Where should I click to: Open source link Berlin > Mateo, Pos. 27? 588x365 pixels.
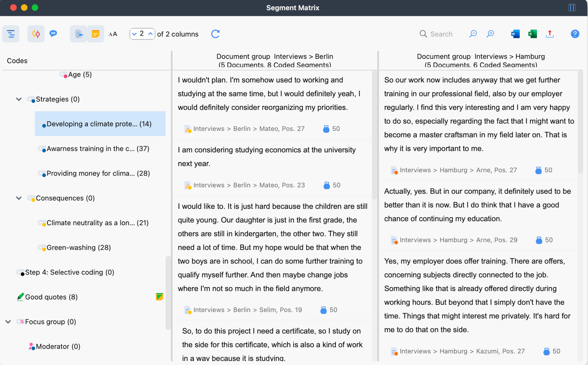[x=248, y=129]
